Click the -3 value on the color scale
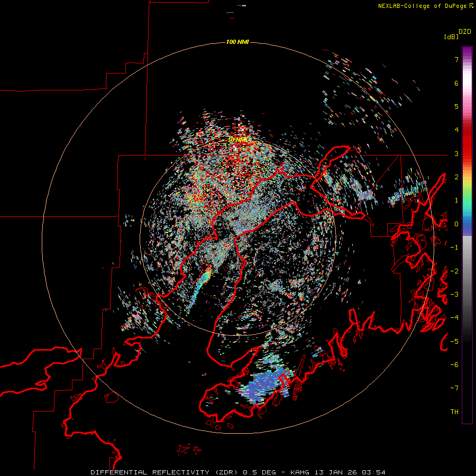Screen dimensions: 476x476 point(454,294)
